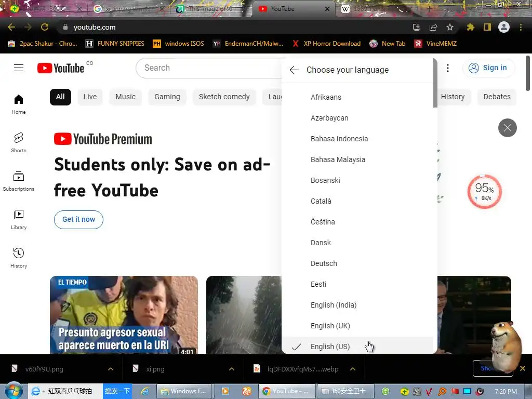Choose English (India) language

click(357, 305)
